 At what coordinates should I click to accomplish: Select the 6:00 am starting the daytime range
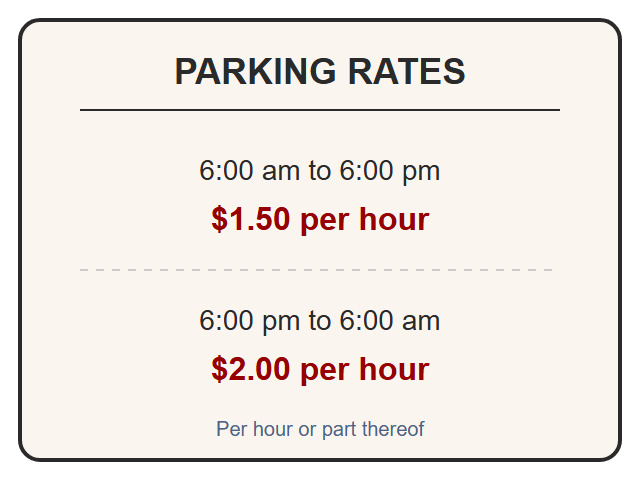(x=249, y=170)
